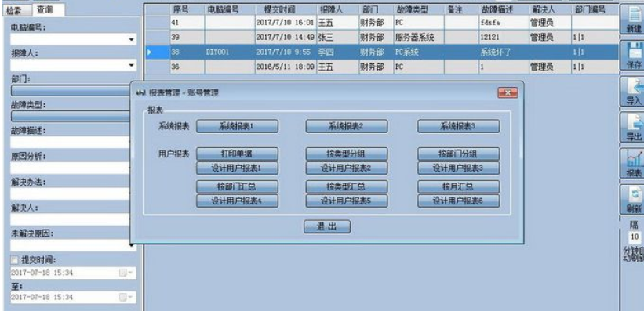The width and height of the screenshot is (644, 311).
Task: Expand the 未解决原因 dropdown
Action: tap(132, 245)
